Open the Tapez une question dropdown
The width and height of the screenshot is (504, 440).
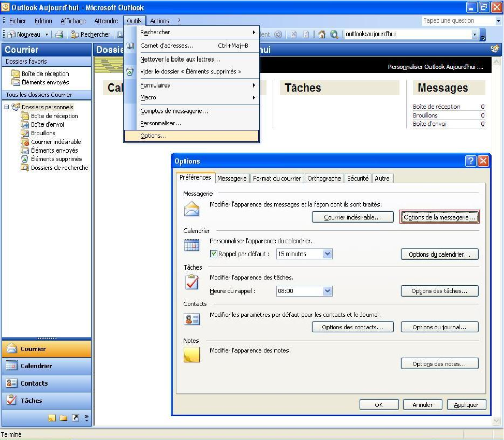pyautogui.click(x=498, y=21)
